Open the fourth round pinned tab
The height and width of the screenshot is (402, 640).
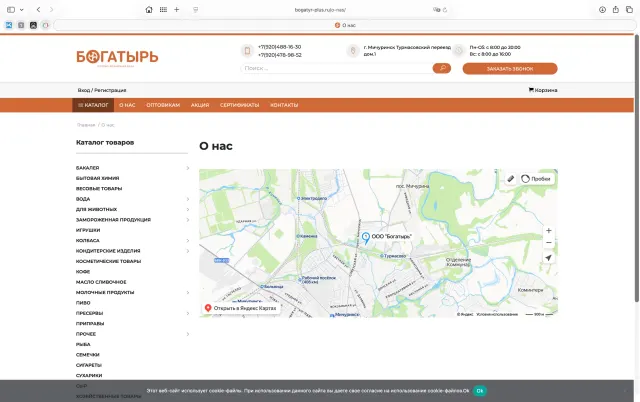pyautogui.click(x=46, y=25)
